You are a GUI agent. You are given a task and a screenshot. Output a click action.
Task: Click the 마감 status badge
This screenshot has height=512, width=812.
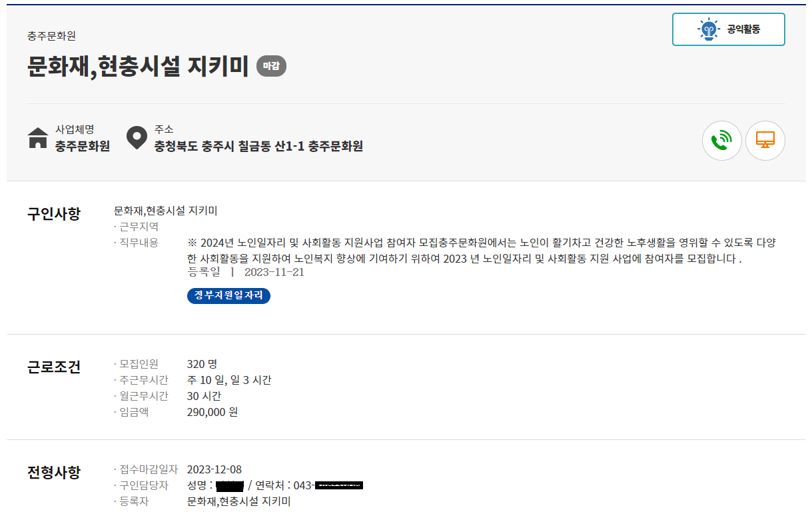pos(271,66)
